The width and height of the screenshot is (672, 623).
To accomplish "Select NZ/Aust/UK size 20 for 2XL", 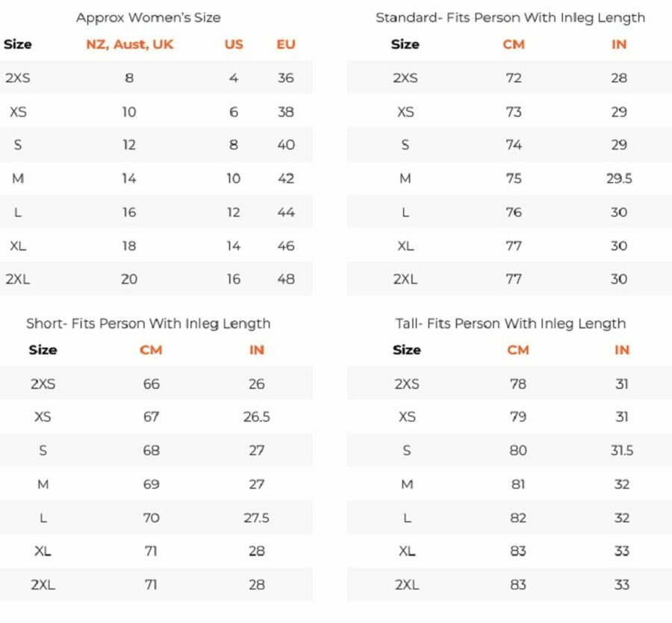I will tap(129, 279).
